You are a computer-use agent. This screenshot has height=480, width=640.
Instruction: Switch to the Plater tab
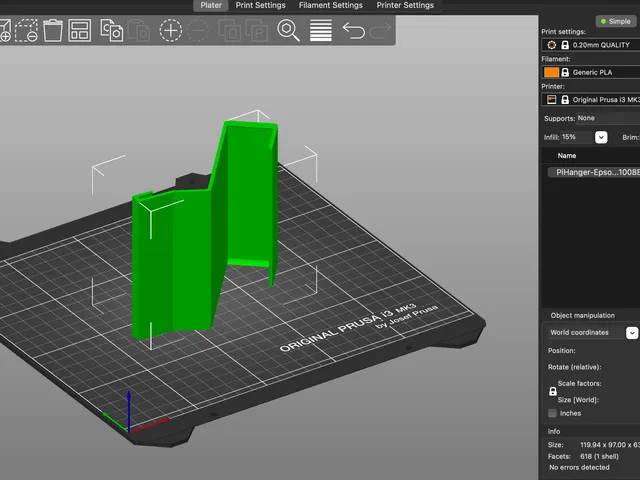(x=211, y=5)
